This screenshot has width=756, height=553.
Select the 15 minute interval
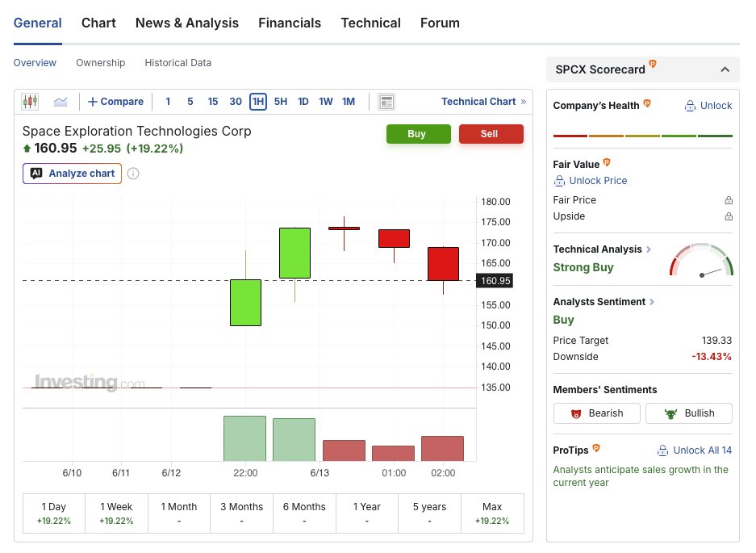(213, 102)
